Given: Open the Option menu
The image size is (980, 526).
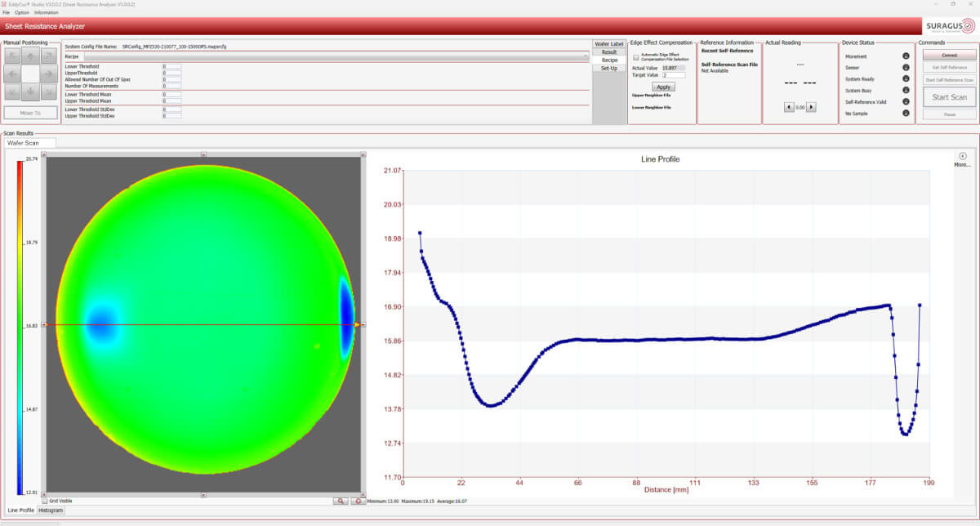Looking at the screenshot, I should pos(22,12).
